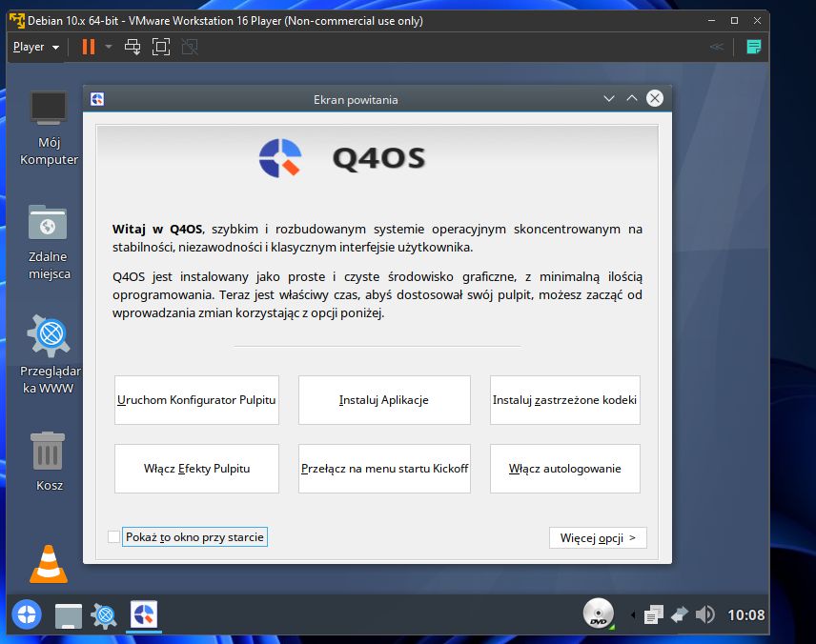Open the Player dropdown menu
This screenshot has height=644, width=816.
[36, 47]
